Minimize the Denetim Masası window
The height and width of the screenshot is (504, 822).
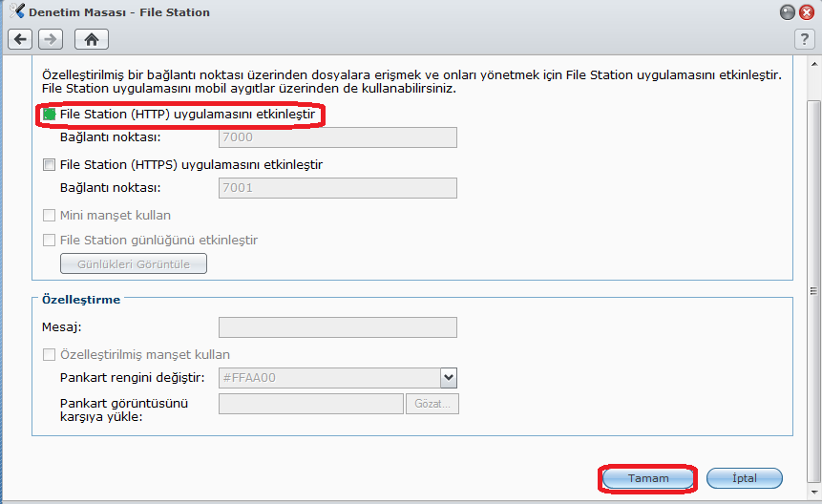click(x=787, y=12)
